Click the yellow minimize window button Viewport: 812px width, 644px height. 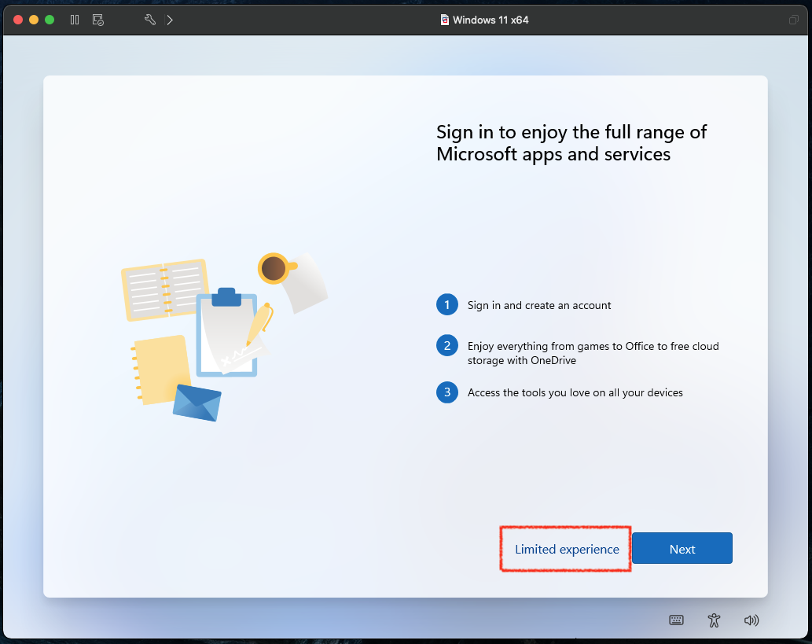click(x=34, y=20)
